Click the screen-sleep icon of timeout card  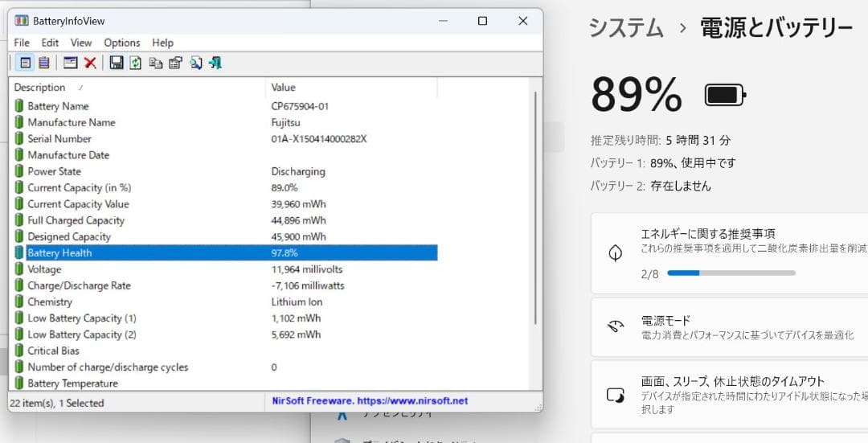pos(616,396)
